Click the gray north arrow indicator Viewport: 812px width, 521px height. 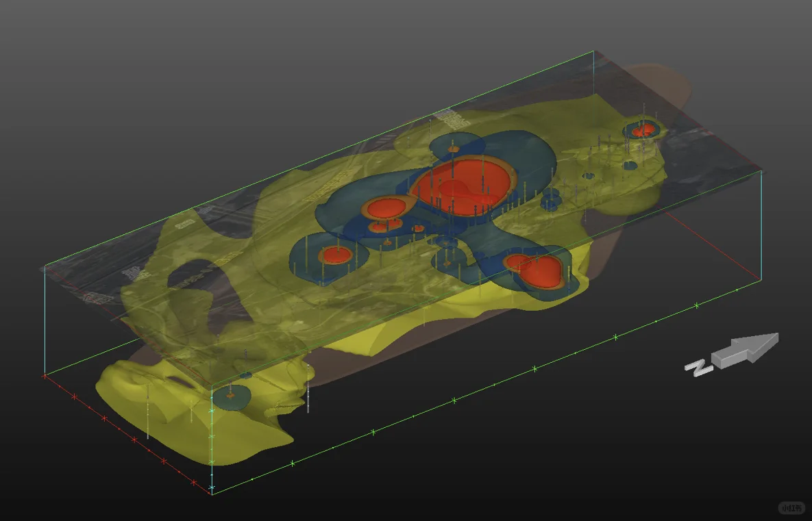[x=733, y=355]
